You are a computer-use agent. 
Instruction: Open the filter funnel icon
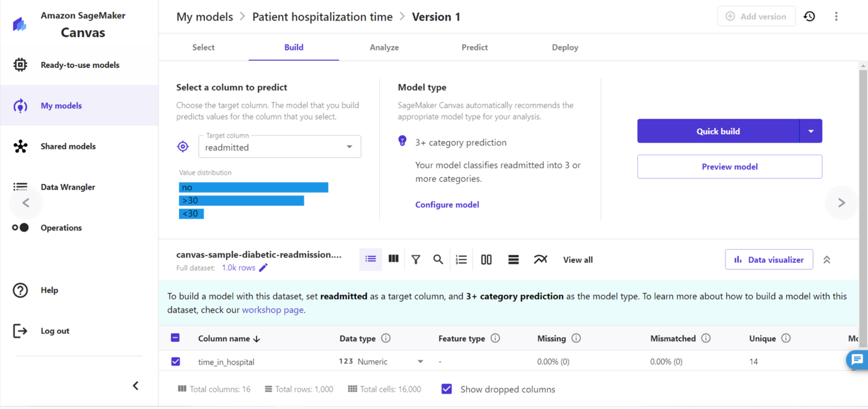point(416,260)
